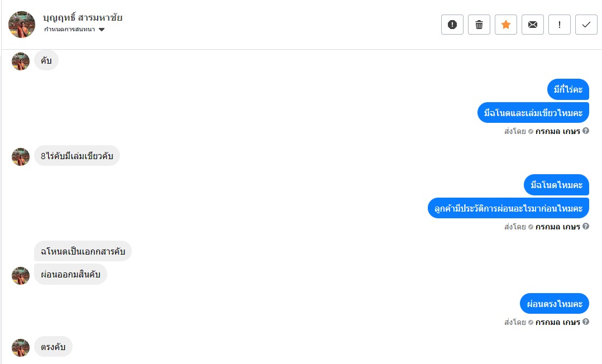The image size is (602, 364).
Task: Delete conversation using the trash icon
Action: pos(479,25)
